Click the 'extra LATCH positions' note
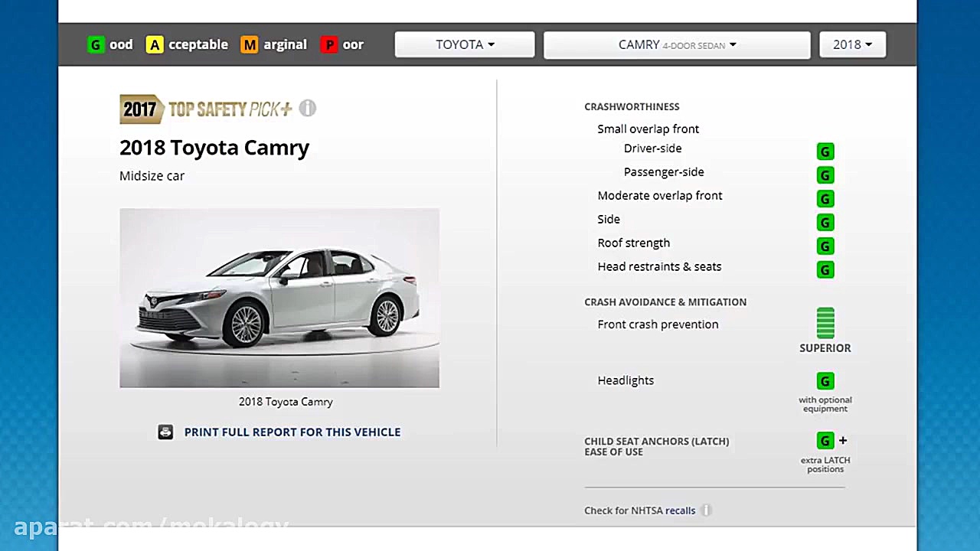Viewport: 980px width, 551px height. pyautogui.click(x=825, y=465)
